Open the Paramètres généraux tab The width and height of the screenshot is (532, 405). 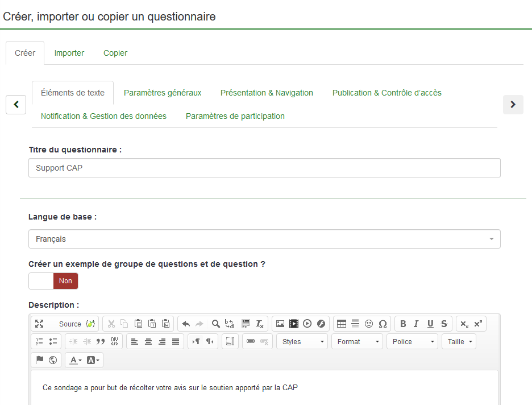pos(163,93)
